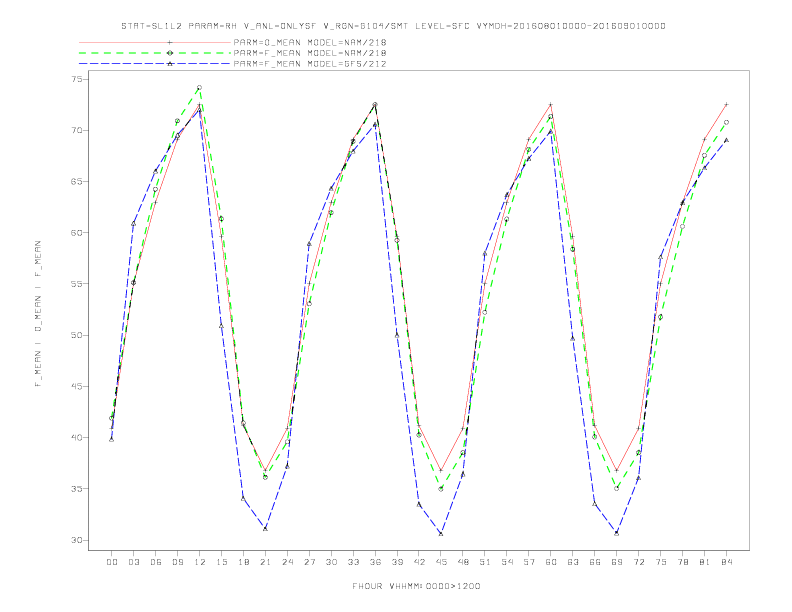The width and height of the screenshot is (792, 612).
Task: Click x-axis tick label 15
Action: (221, 562)
